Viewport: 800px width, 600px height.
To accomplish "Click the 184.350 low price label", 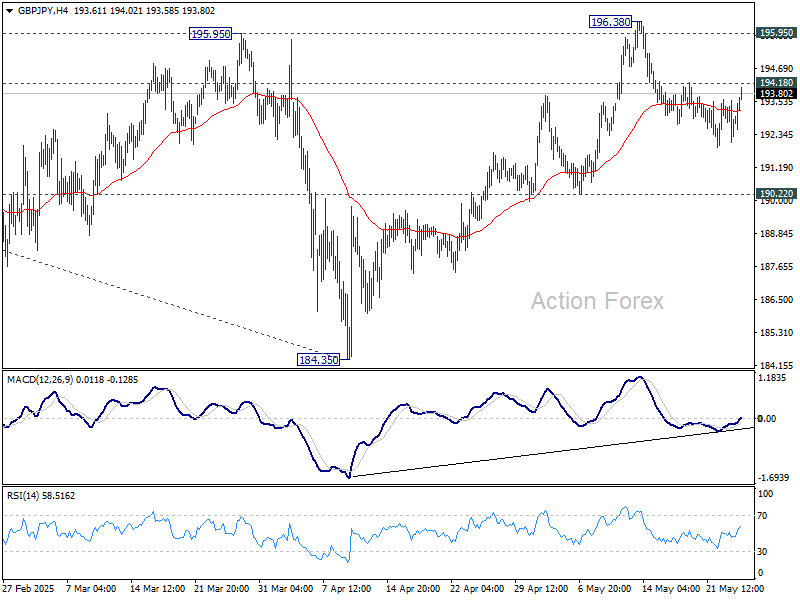I will point(318,360).
